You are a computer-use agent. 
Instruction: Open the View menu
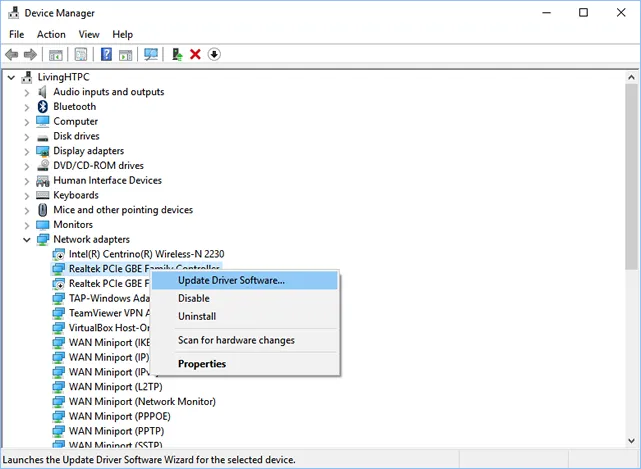(89, 34)
